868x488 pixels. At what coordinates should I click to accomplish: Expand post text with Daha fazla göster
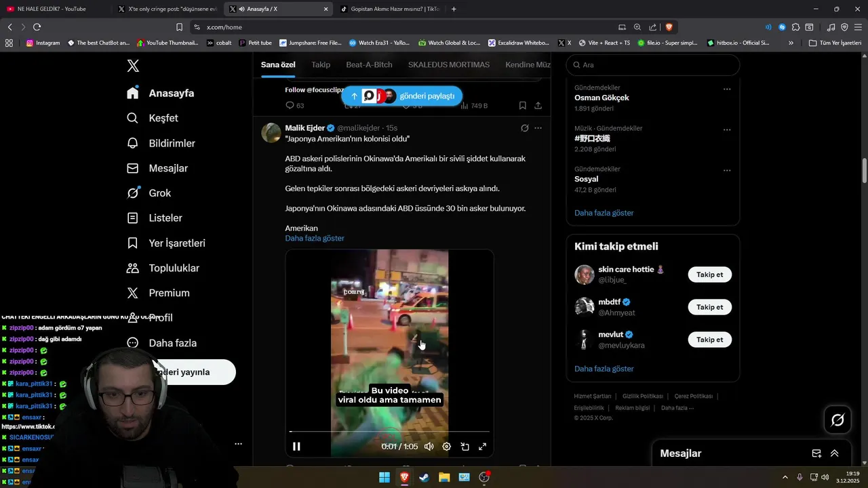coord(315,238)
